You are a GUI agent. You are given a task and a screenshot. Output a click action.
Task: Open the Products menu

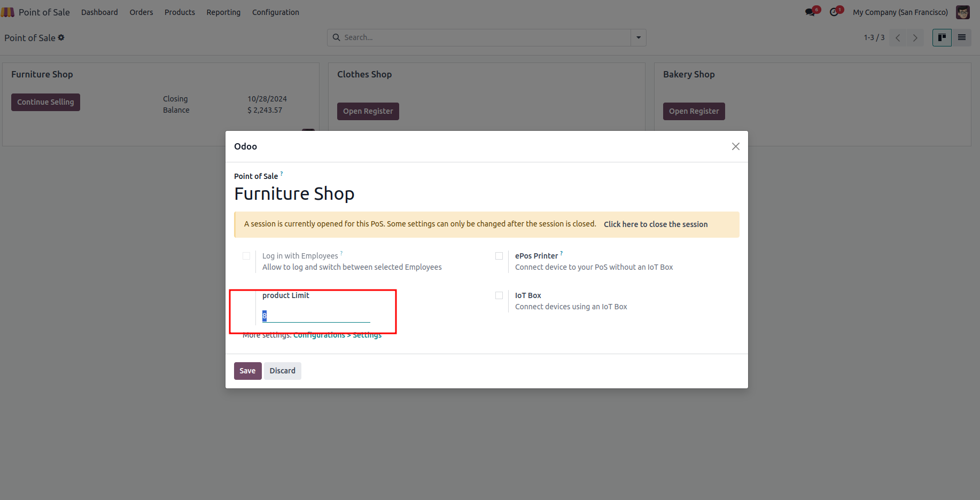click(180, 12)
